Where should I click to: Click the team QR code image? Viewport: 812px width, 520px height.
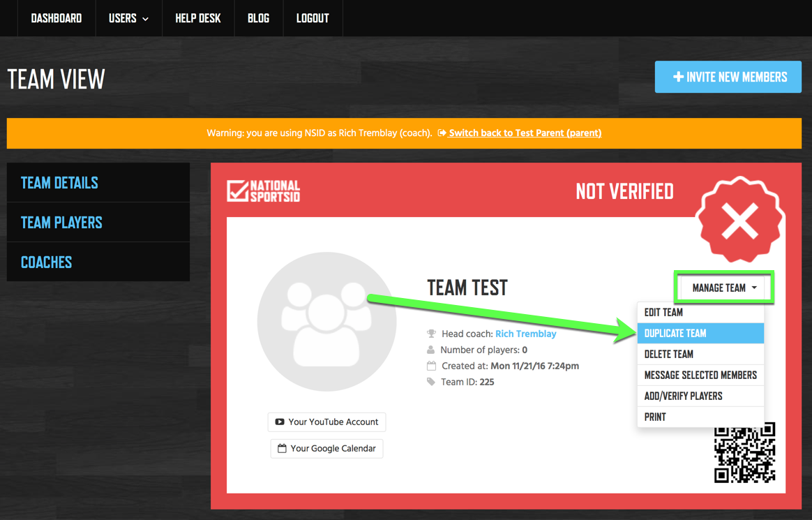coord(744,453)
